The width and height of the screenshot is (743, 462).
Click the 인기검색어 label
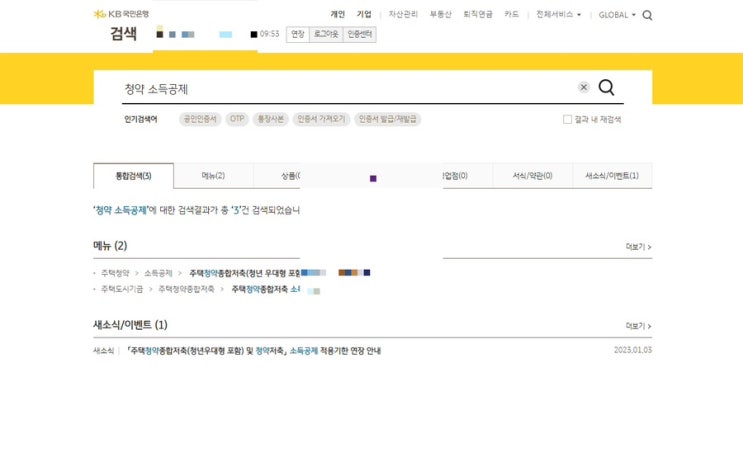pos(141,119)
